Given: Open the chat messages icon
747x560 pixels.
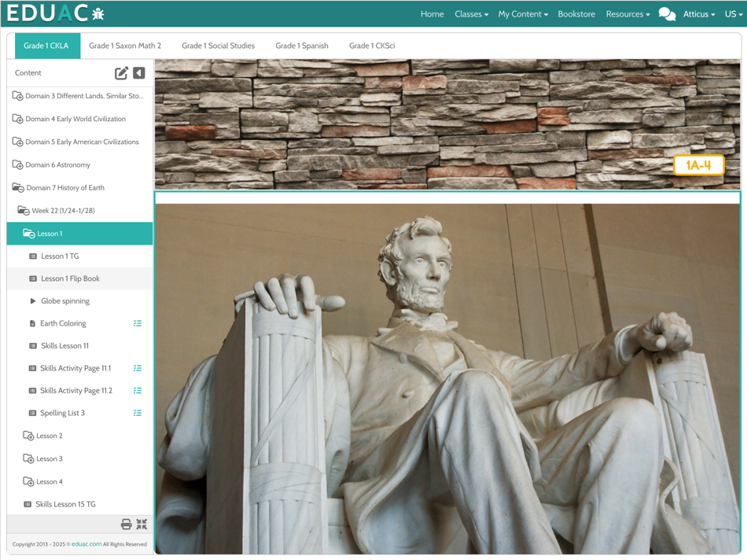Looking at the screenshot, I should (667, 14).
